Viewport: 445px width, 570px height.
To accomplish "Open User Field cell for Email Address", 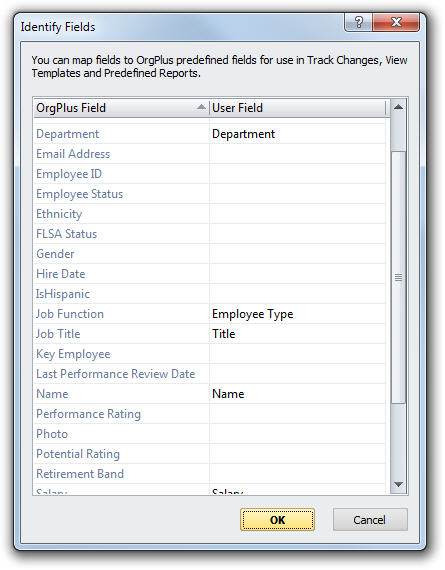I will click(297, 154).
